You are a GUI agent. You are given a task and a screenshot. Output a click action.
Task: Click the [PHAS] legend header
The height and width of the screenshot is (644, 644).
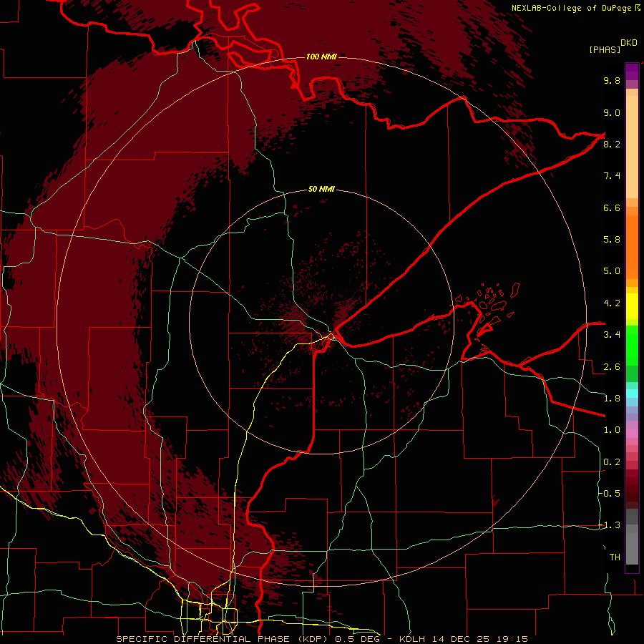pyautogui.click(x=605, y=49)
